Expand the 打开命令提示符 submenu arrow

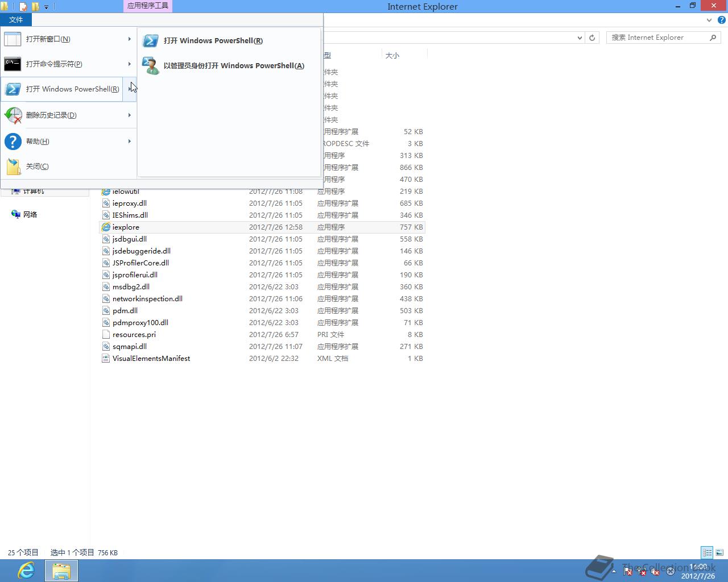pos(130,64)
